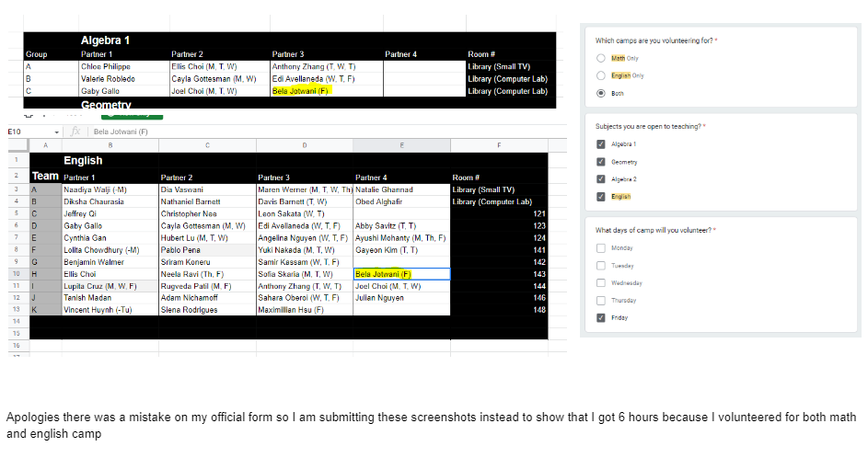Click the Adam Nichamoff cell

click(x=208, y=298)
